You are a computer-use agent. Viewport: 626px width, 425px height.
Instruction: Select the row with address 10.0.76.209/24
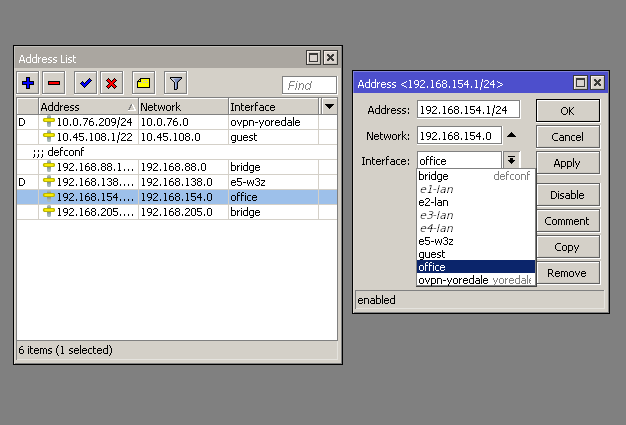pos(177,122)
